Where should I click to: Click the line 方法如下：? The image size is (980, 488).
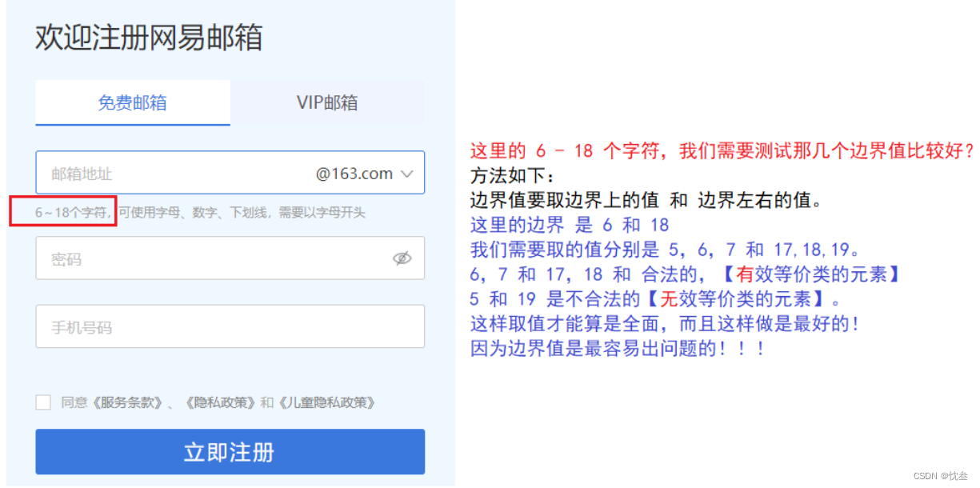(512, 176)
